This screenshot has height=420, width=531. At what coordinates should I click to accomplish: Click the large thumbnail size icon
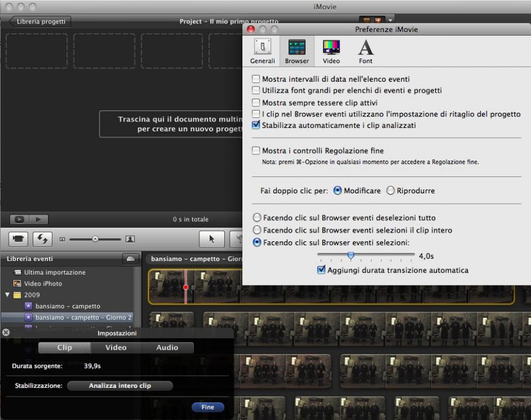[130, 239]
